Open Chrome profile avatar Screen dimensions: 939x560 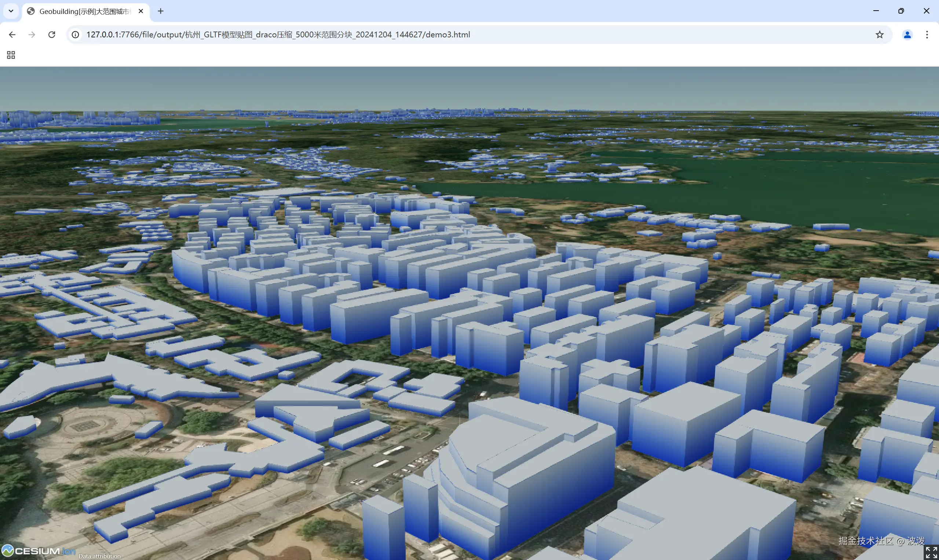point(907,35)
